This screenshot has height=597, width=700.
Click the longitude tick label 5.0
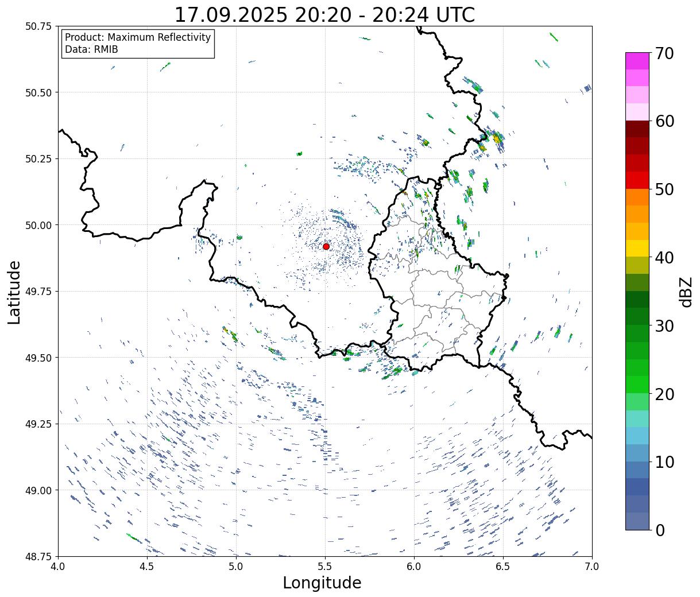point(236,567)
